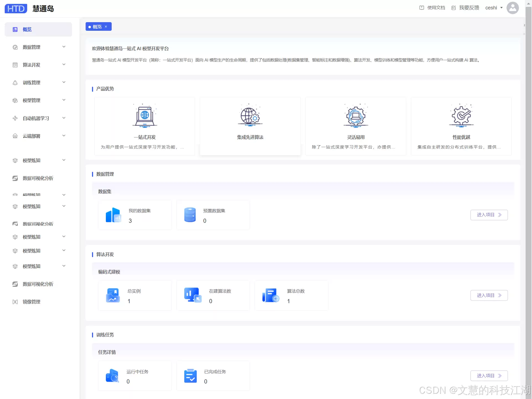Viewport: 532px width, 399px height.
Task: Select 概览 in the sidebar
Action: [x=38, y=29]
